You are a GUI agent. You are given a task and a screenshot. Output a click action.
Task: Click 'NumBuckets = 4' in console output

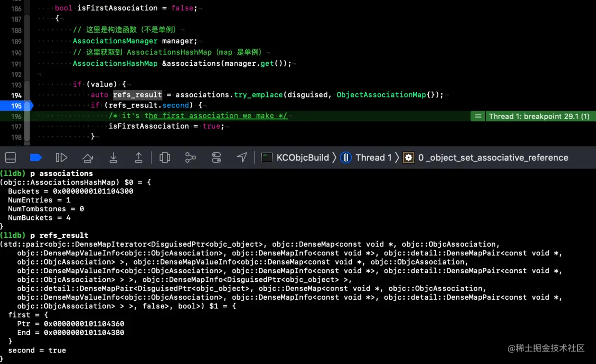[x=39, y=218]
